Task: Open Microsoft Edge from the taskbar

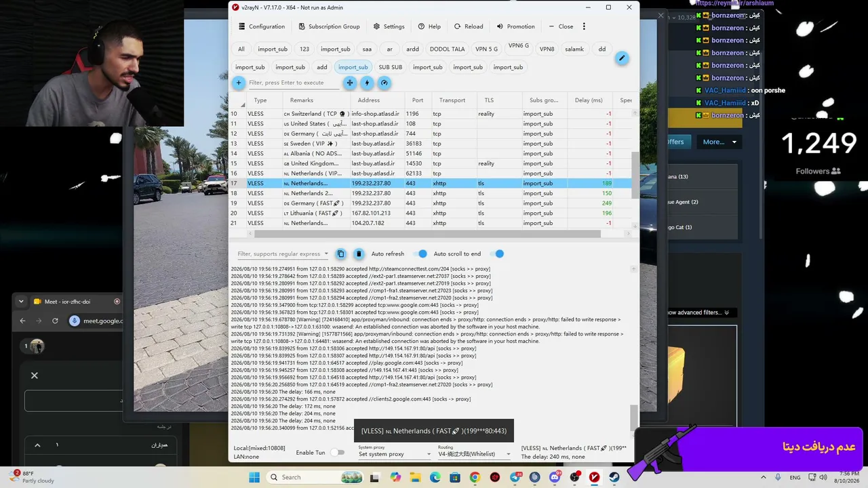Action: (435, 477)
